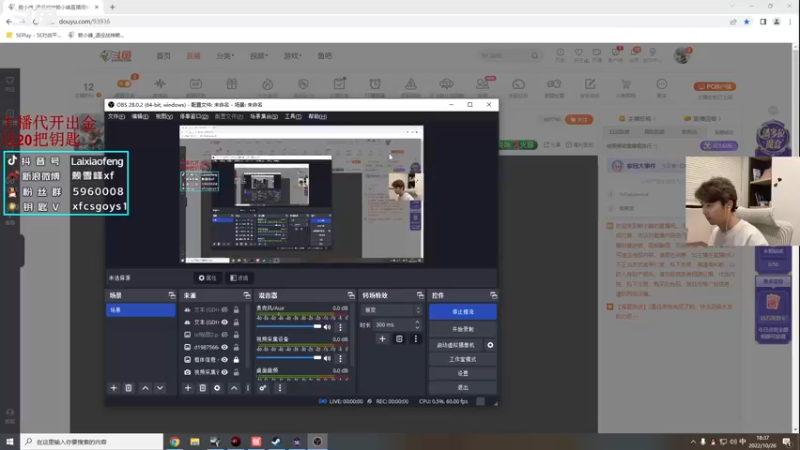Viewport: 800px width, 450px height.
Task: Remove the selected scene with trash icon
Action: click(129, 388)
